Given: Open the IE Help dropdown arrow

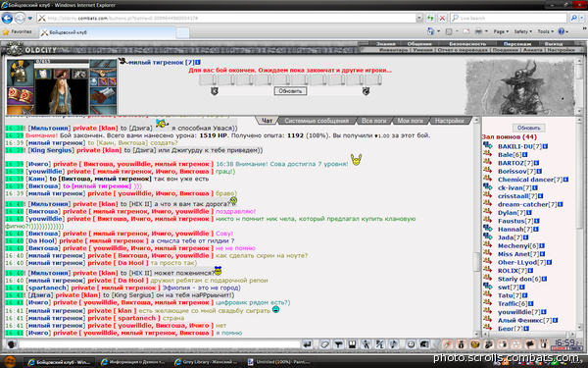Looking at the screenshot, I should coord(567,31).
